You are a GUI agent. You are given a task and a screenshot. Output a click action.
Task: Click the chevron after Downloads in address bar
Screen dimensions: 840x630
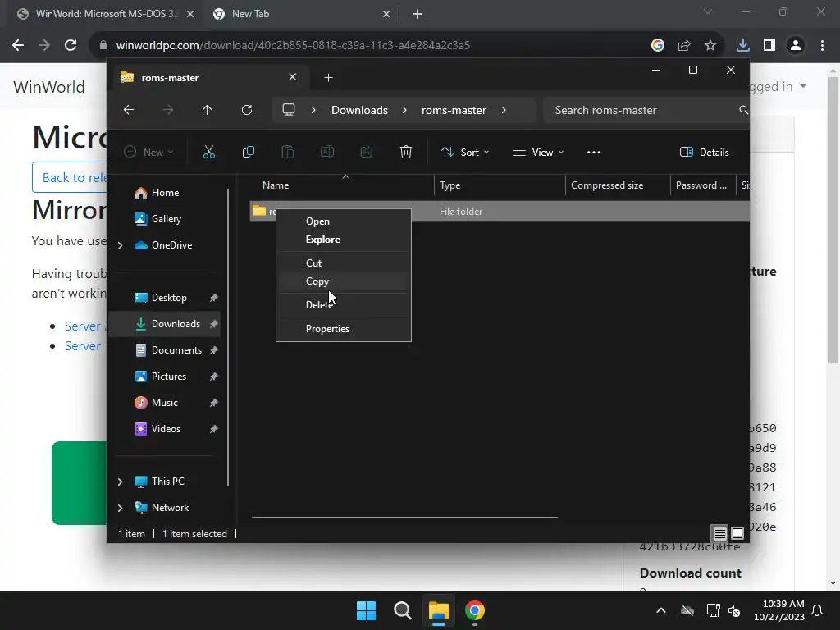(x=404, y=110)
